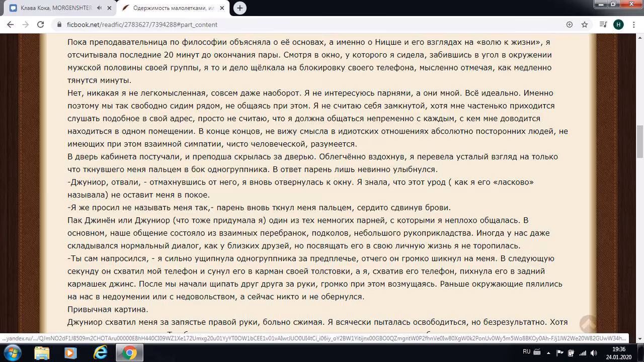Close the Клава Кока, MORGENSHTERN tab

coord(109,8)
